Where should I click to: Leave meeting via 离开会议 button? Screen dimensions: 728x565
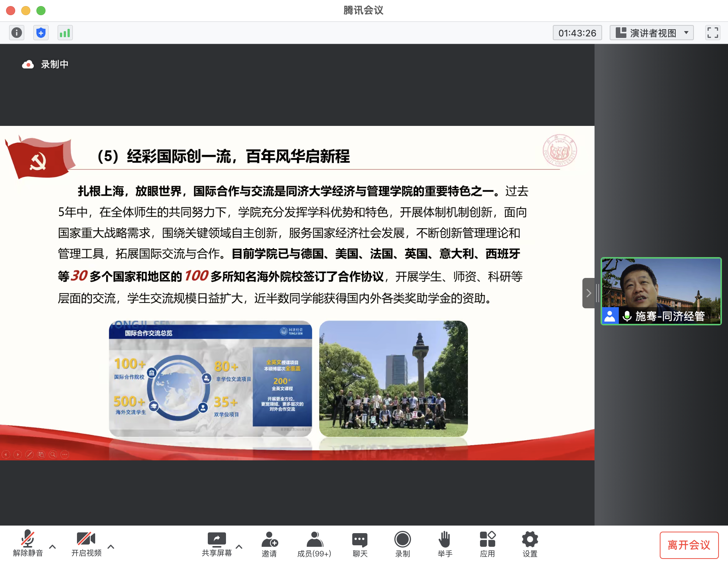pos(689,545)
